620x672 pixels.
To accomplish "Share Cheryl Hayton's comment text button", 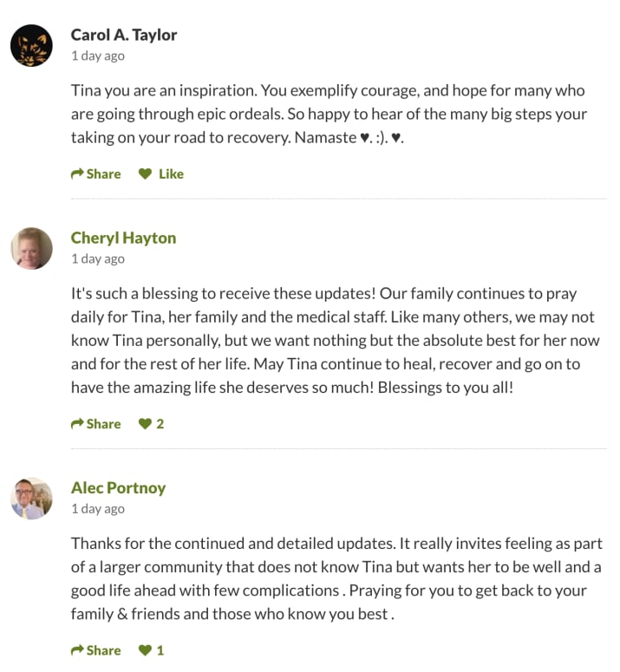I will pyautogui.click(x=103, y=424).
